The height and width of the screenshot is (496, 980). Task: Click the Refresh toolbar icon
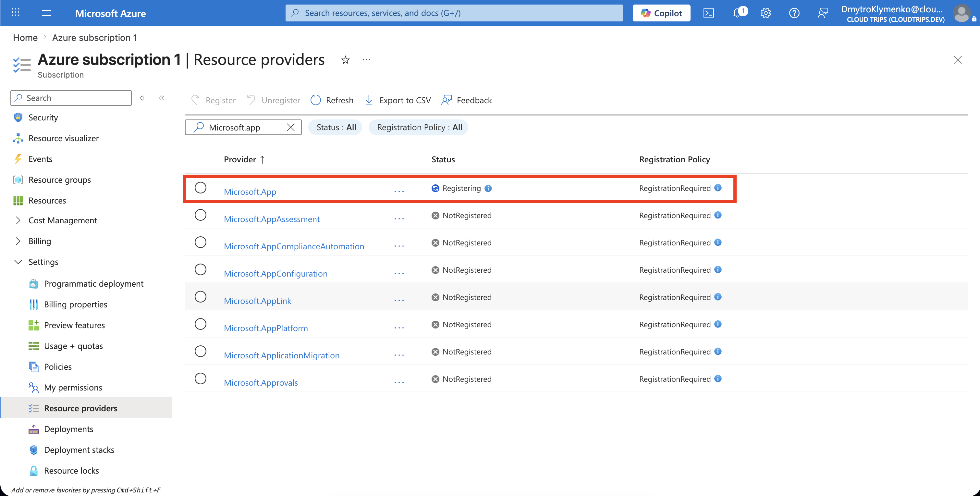[316, 100]
